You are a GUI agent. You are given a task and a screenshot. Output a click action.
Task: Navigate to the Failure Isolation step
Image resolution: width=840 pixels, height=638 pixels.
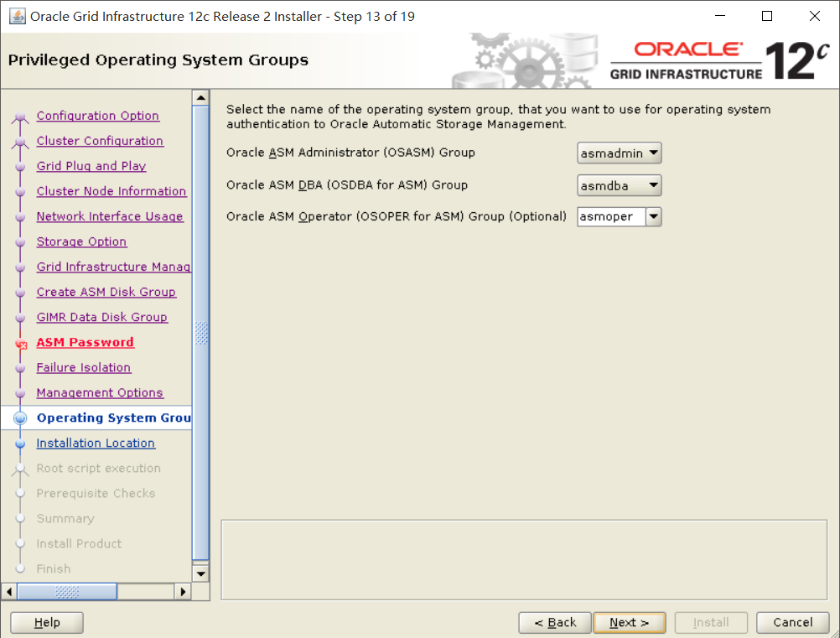[83, 367]
